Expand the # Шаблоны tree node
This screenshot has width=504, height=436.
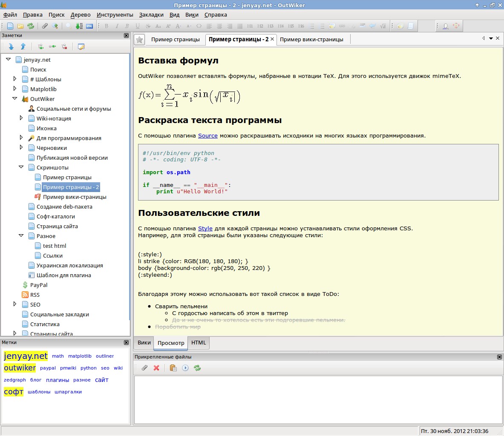pyautogui.click(x=15, y=79)
